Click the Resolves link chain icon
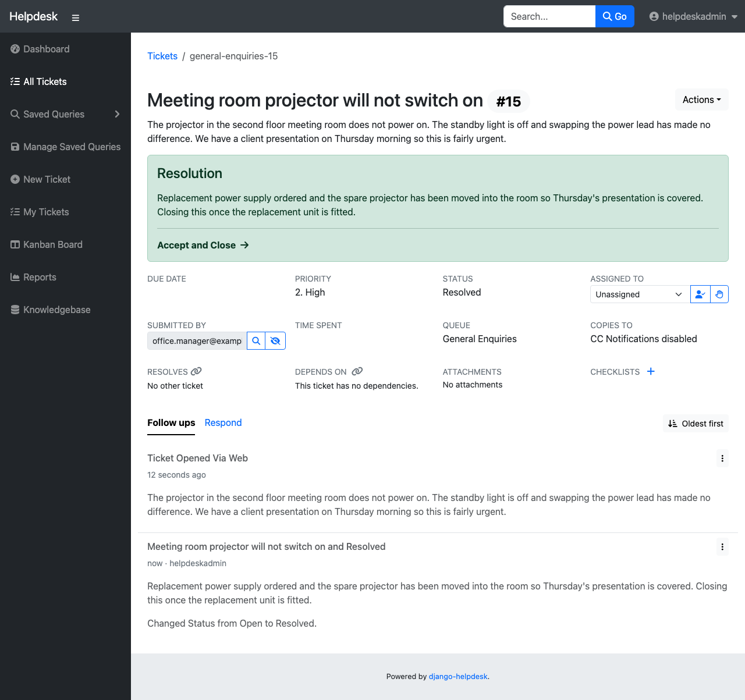745x700 pixels. pos(196,371)
